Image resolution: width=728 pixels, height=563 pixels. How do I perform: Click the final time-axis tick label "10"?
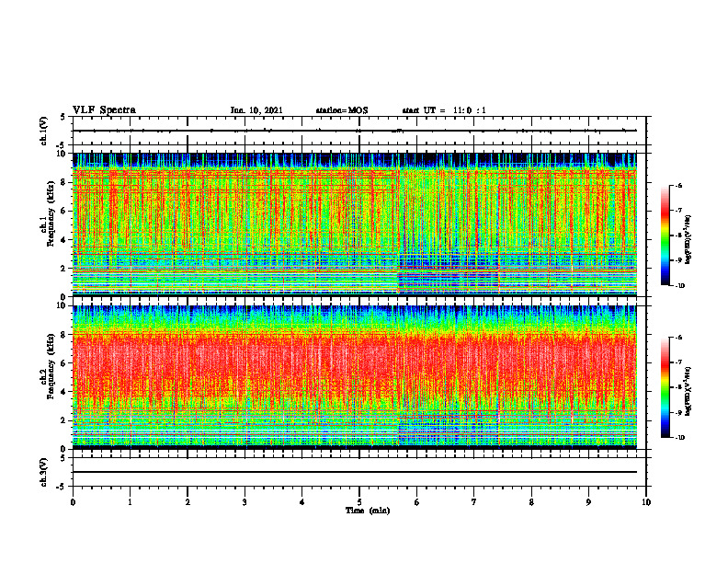pos(646,502)
